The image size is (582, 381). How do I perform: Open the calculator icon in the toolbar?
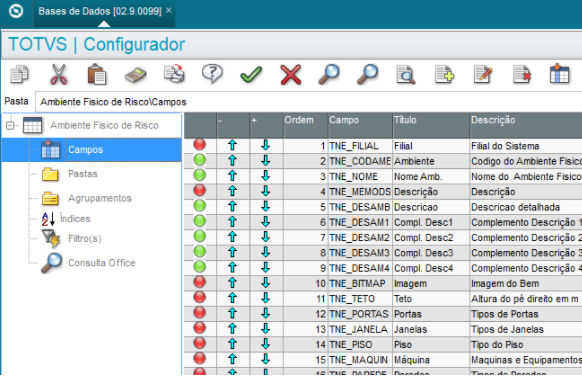[x=135, y=75]
